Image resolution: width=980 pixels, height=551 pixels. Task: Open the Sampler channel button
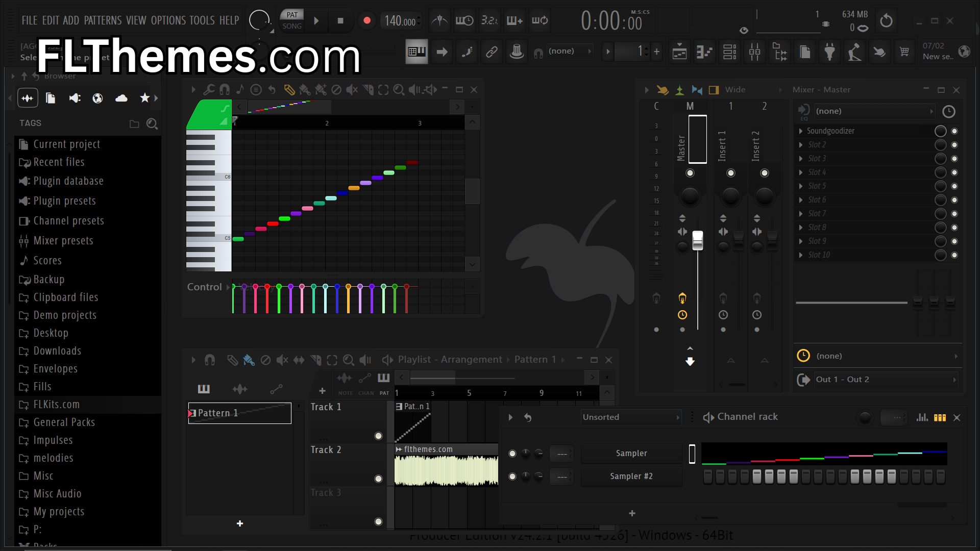point(631,454)
